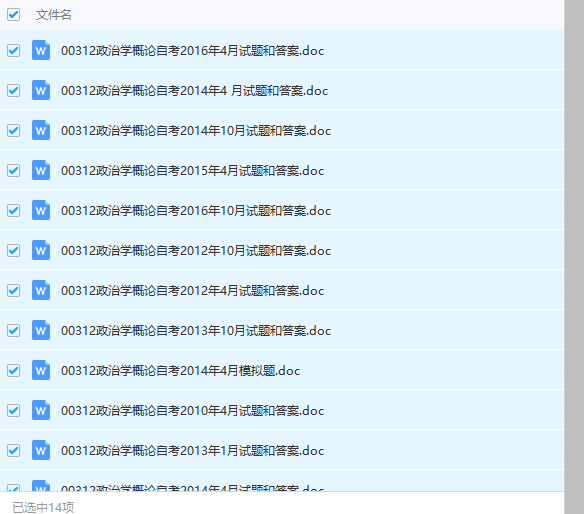The width and height of the screenshot is (584, 514).
Task: Click Word icon of 2013年1月试题和答案.doc
Action: tap(41, 450)
